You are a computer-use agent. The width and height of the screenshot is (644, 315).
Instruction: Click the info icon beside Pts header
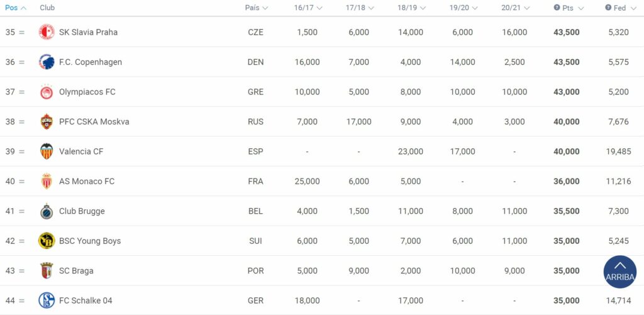tap(557, 8)
